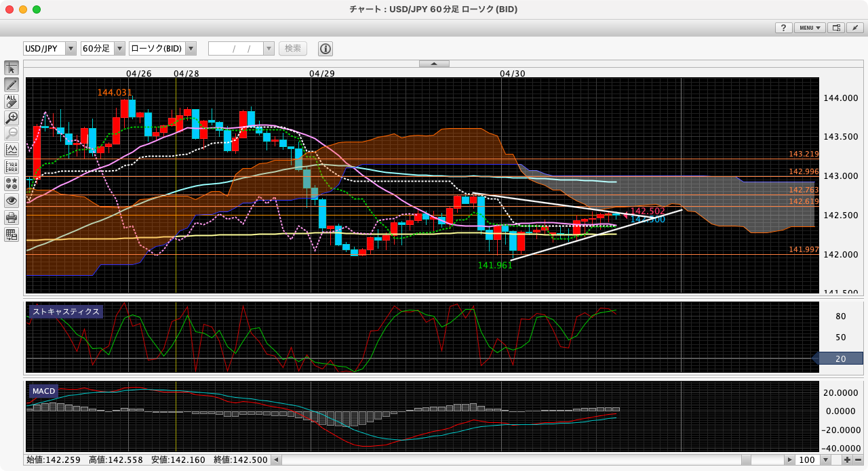Click the 終値:142.500 status text
Viewport: 868px width, 471px height.
click(241, 459)
